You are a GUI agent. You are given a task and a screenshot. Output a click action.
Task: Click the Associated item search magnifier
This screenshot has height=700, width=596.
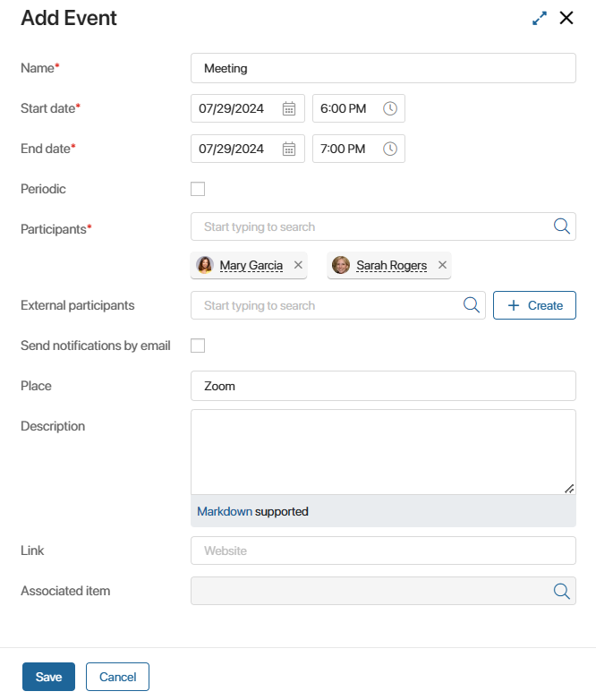562,591
